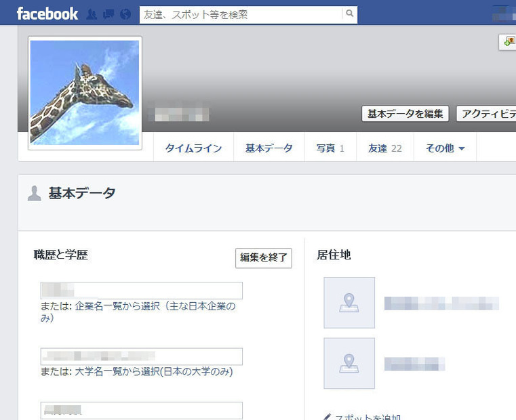Open messages icon in header
The image size is (516, 420).
pos(108,14)
